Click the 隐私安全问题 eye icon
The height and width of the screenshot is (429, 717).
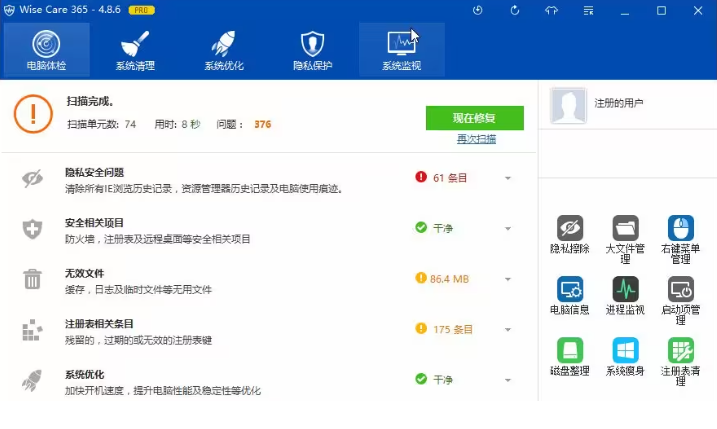click(x=32, y=178)
